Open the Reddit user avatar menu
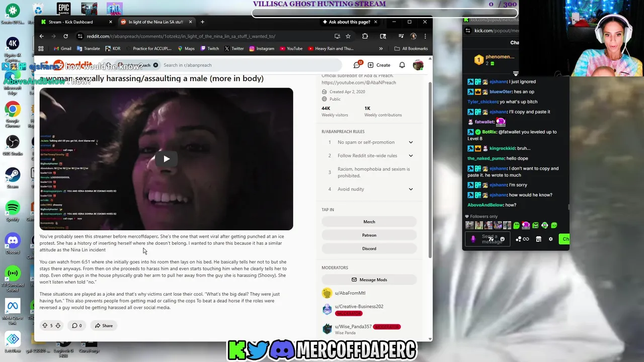644x362 pixels. pos(418,65)
